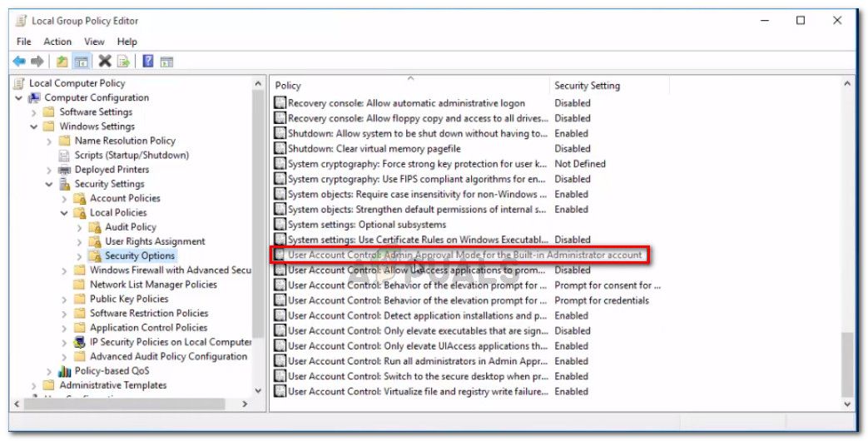Click the Up one level folder icon
The width and height of the screenshot is (868, 441).
(x=62, y=62)
